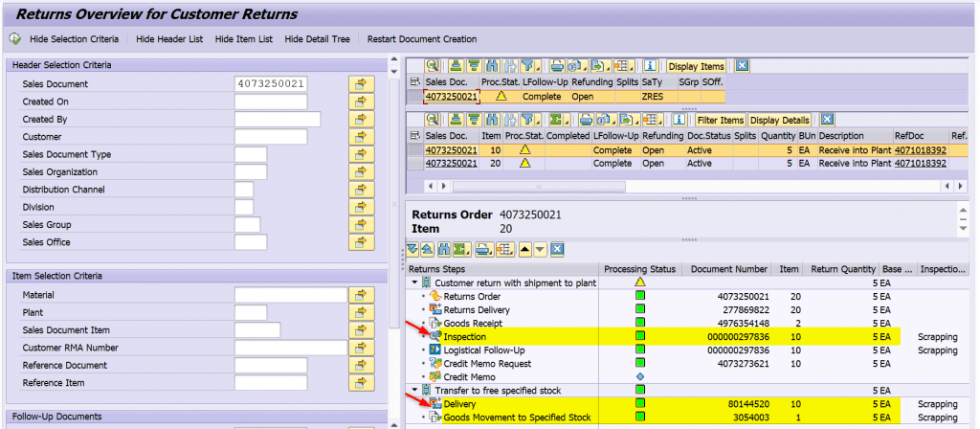Click the up arrow button in detail tree toolbar
This screenshot has width=980, height=429.
click(525, 250)
